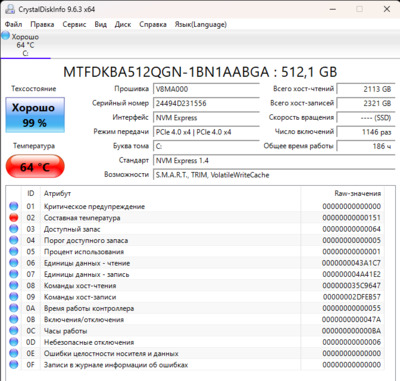Click the serial number field 24494D231556
400x381 pixels.
pyautogui.click(x=206, y=103)
